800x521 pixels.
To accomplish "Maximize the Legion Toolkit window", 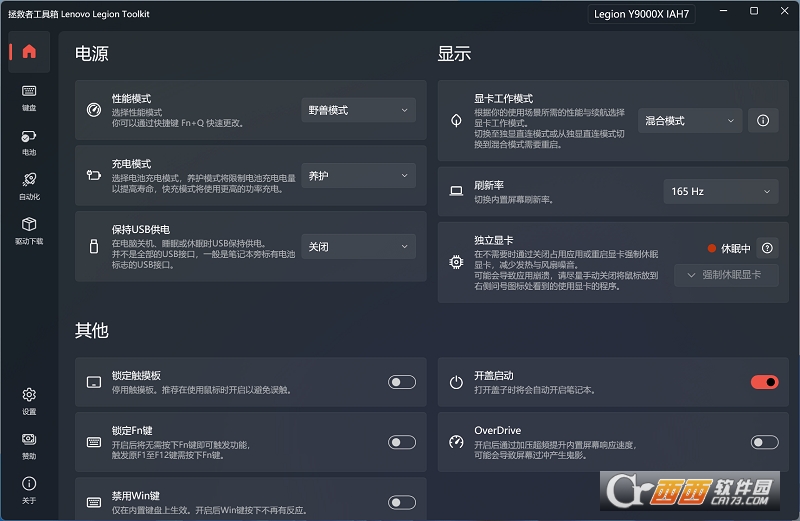I will (754, 11).
